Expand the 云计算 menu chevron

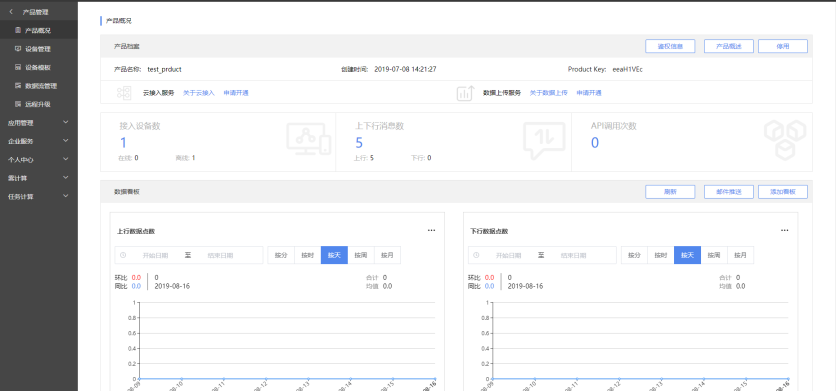tap(66, 177)
